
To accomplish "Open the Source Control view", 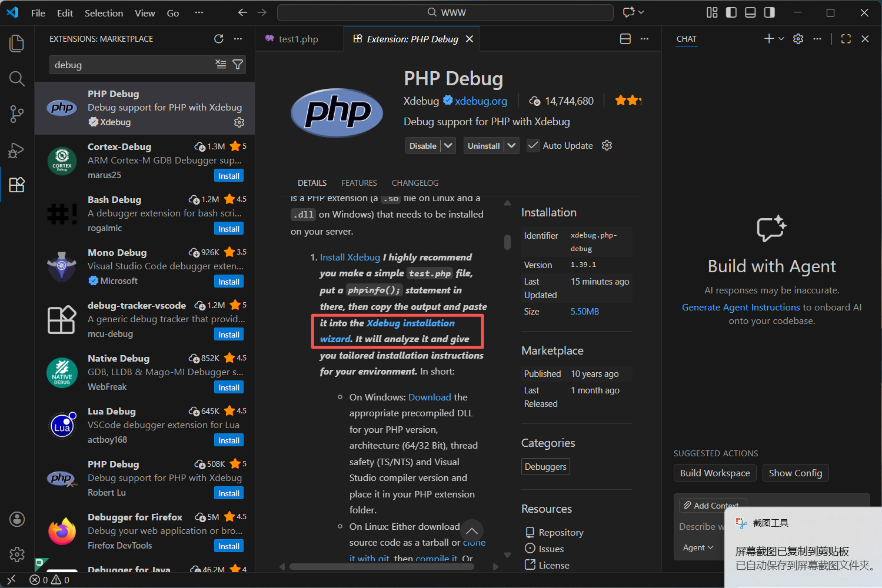I will 17,114.
